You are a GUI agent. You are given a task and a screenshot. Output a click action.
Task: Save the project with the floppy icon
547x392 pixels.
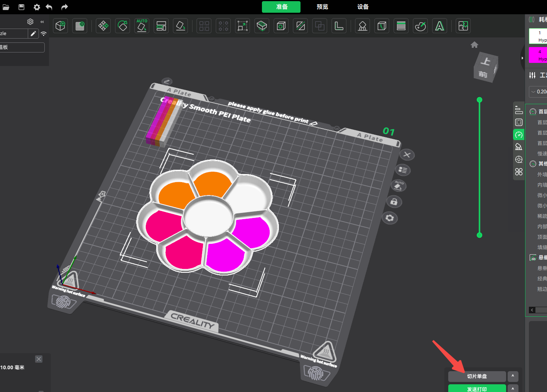tap(22, 7)
